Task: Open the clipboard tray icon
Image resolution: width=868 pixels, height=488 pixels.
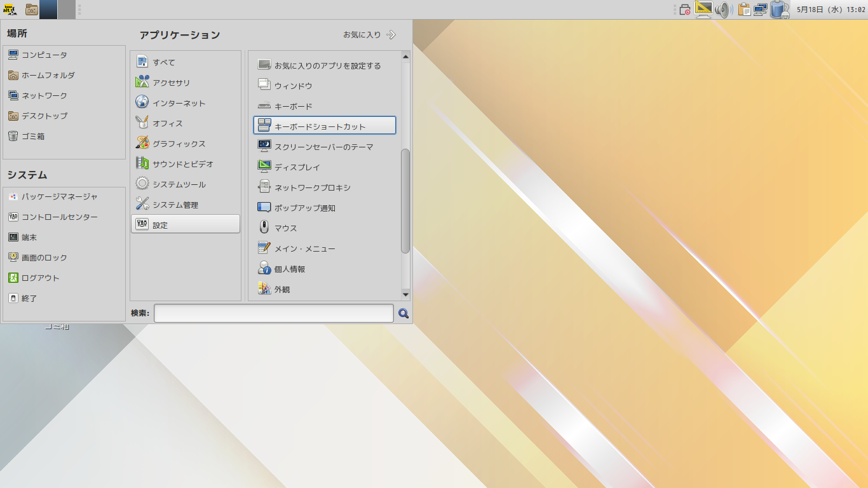Action: pyautogui.click(x=744, y=10)
